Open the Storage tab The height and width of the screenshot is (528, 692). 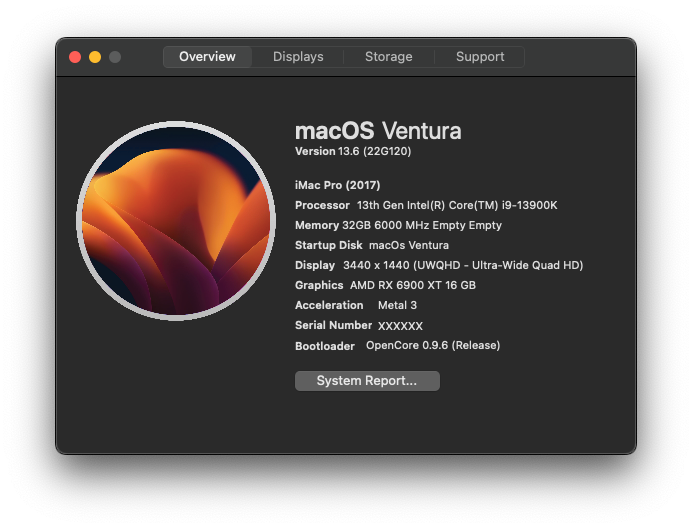[388, 57]
